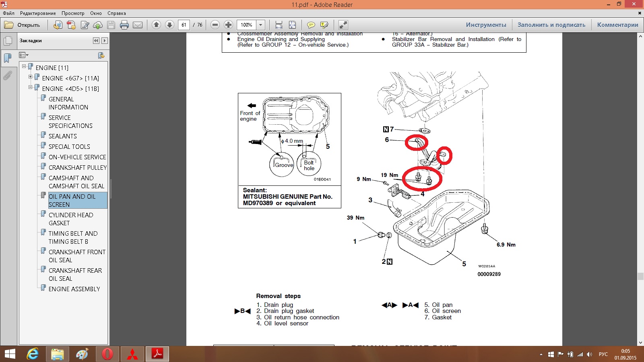Click the find current bookmark icon
This screenshot has width=644, height=362.
point(101,55)
